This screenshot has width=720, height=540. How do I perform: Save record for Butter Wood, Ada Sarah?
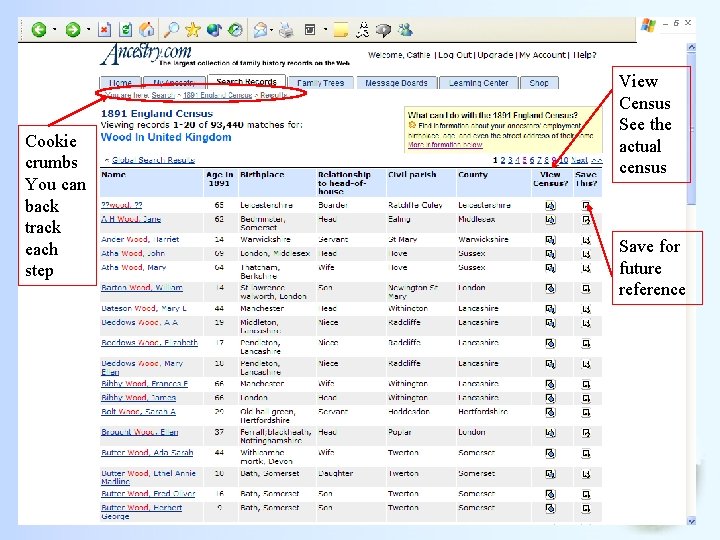(x=586, y=453)
